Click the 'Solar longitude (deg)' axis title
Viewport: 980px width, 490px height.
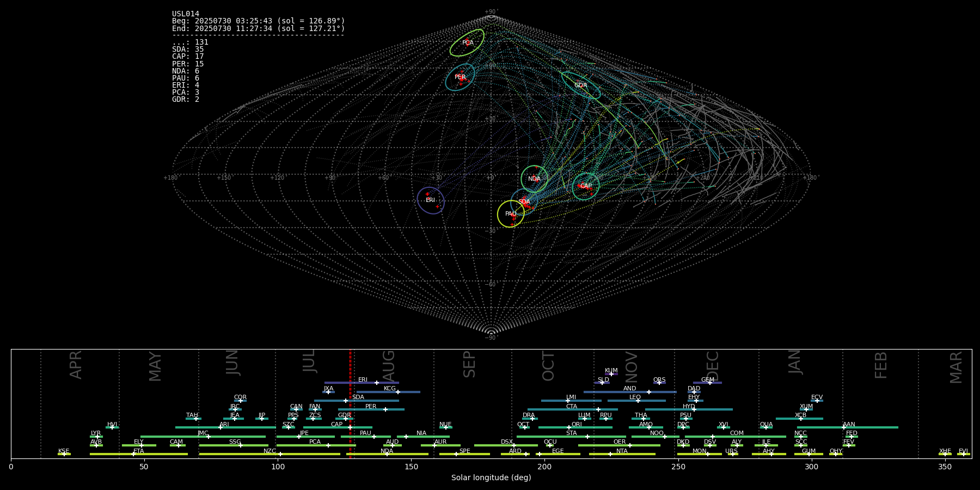pos(491,477)
